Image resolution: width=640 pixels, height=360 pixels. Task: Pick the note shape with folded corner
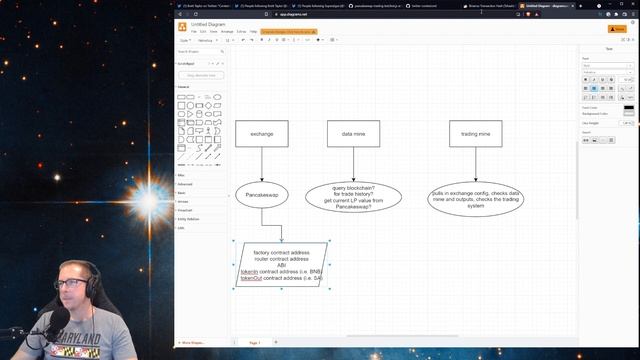pos(181,131)
